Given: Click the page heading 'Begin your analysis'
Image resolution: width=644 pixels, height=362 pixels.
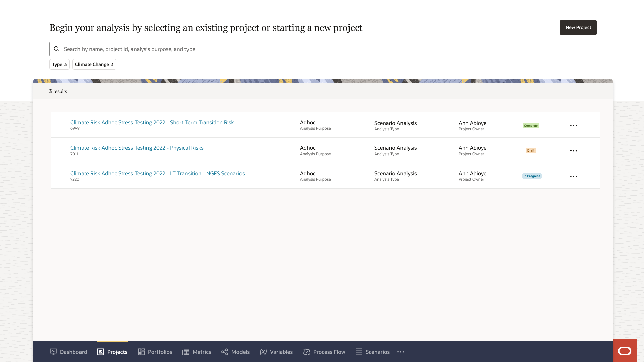Looking at the screenshot, I should [x=206, y=28].
